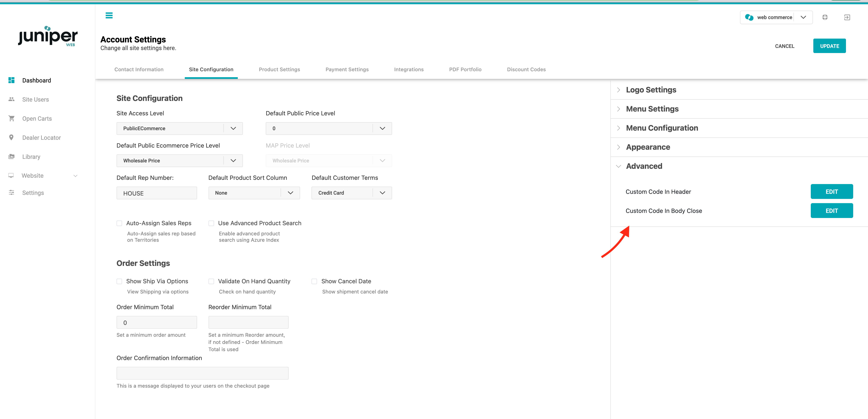
Task: Click the Open Carts shopping cart icon
Action: click(11, 118)
